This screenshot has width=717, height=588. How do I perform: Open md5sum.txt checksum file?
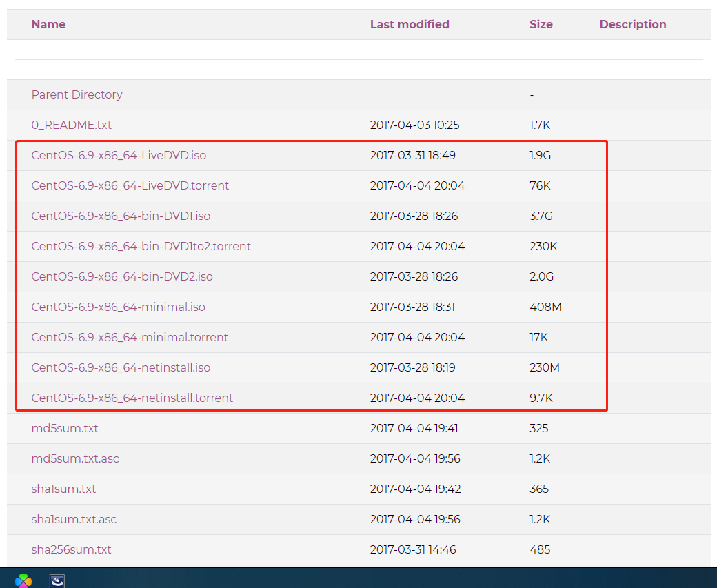(65, 429)
